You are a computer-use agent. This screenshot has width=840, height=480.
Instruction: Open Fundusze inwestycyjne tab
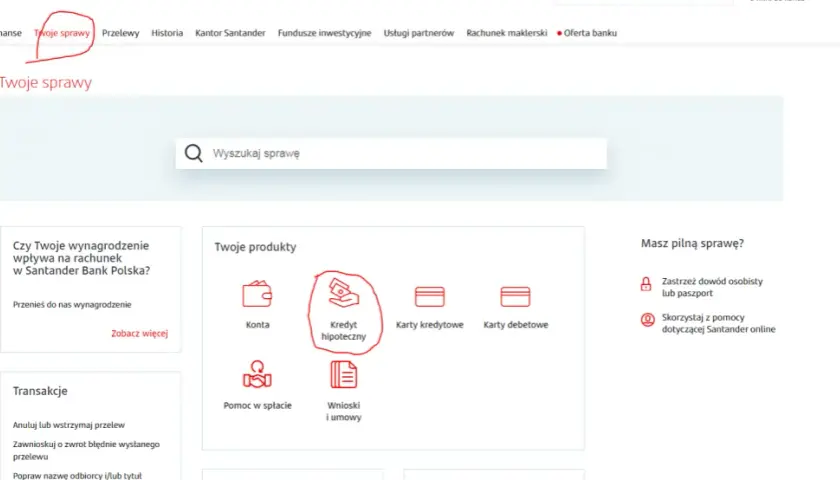pyautogui.click(x=325, y=33)
